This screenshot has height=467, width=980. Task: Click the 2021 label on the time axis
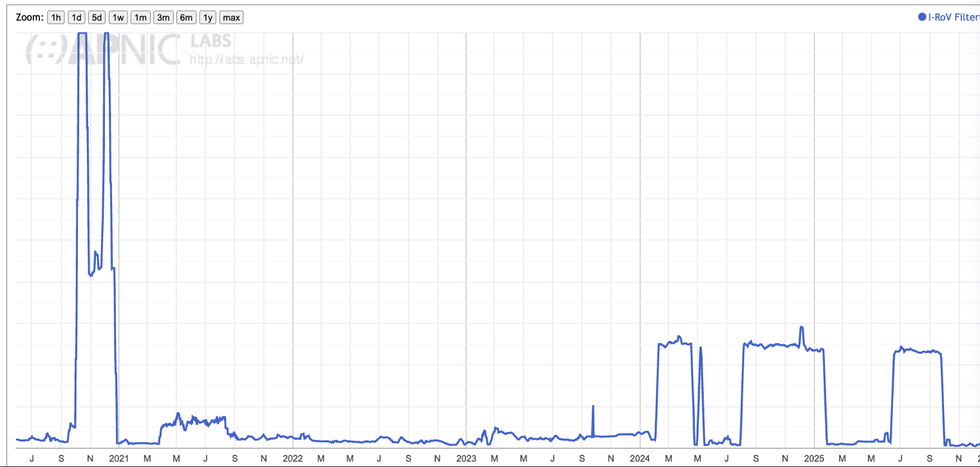pyautogui.click(x=119, y=459)
